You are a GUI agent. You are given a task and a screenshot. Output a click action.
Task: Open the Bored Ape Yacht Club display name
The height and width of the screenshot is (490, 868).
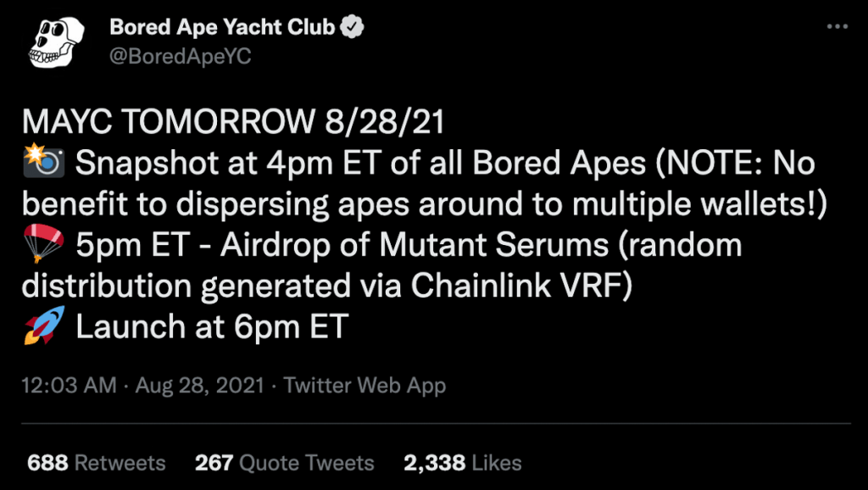coord(222,28)
